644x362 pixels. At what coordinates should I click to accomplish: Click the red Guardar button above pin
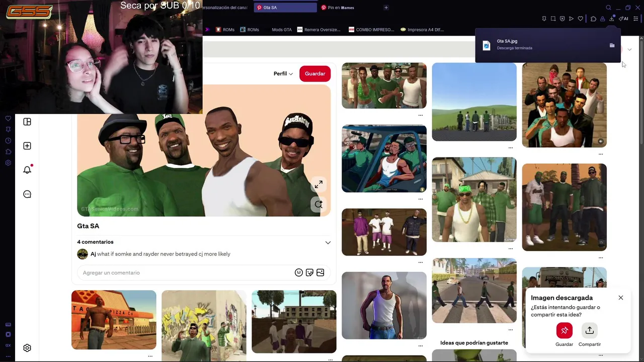point(315,73)
